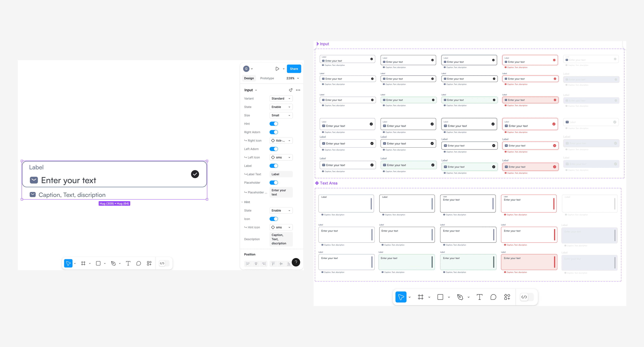Viewport: 644px width, 347px height.
Task: Open the Size Small dropdown
Action: point(281,115)
